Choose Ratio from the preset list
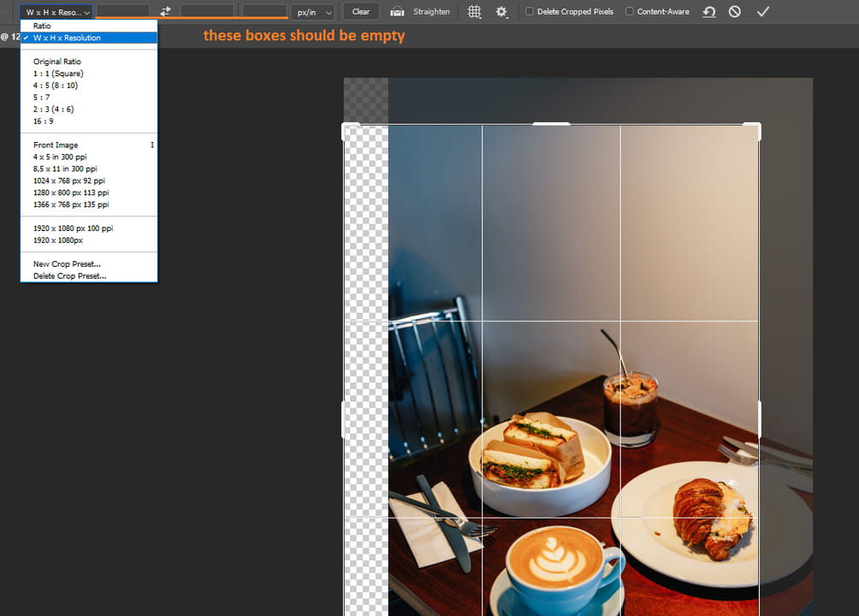The height and width of the screenshot is (616, 859). pyautogui.click(x=89, y=26)
